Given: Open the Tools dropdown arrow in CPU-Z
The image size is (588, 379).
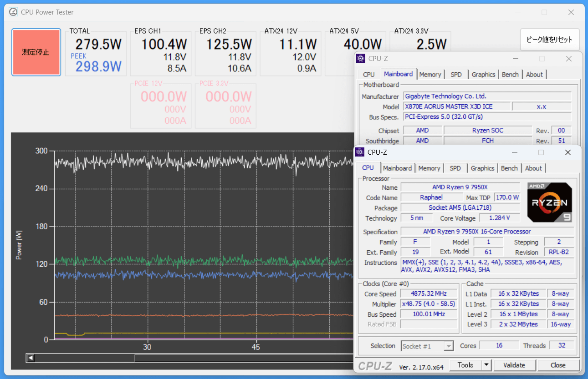Looking at the screenshot, I should pyautogui.click(x=486, y=365).
